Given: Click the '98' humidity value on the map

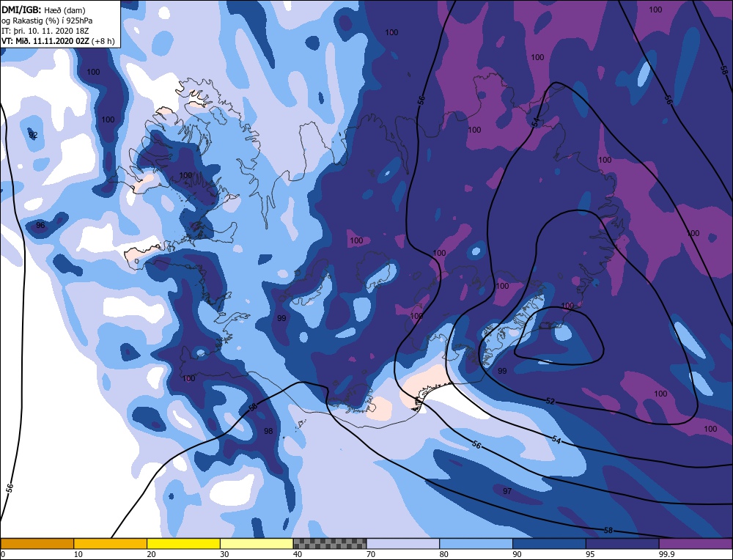Looking at the screenshot, I should pyautogui.click(x=268, y=431).
